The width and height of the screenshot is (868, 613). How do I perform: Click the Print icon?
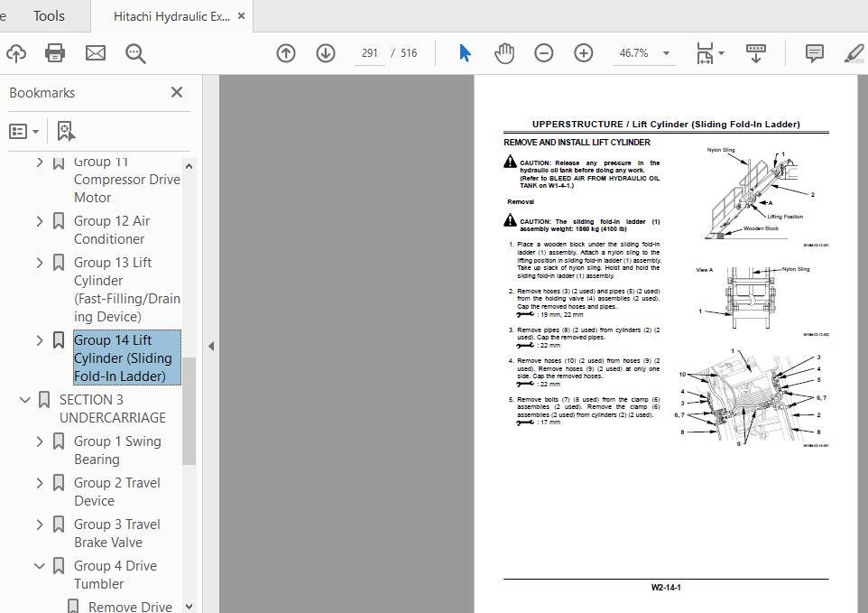click(55, 53)
